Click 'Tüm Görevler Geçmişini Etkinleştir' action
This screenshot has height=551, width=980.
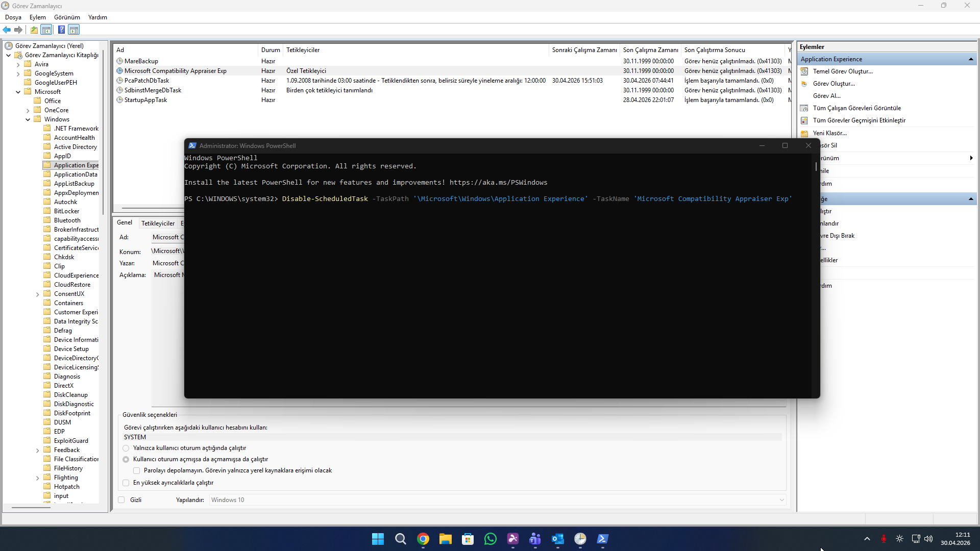pyautogui.click(x=859, y=120)
